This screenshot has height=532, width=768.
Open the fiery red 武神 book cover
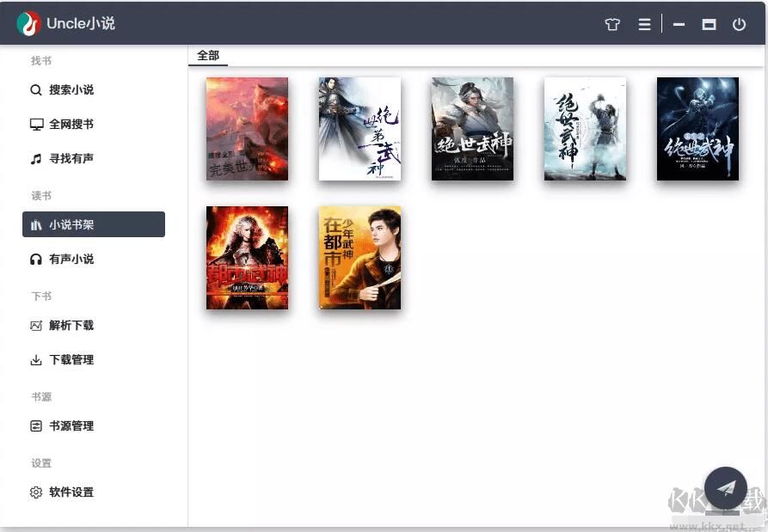coord(248,258)
